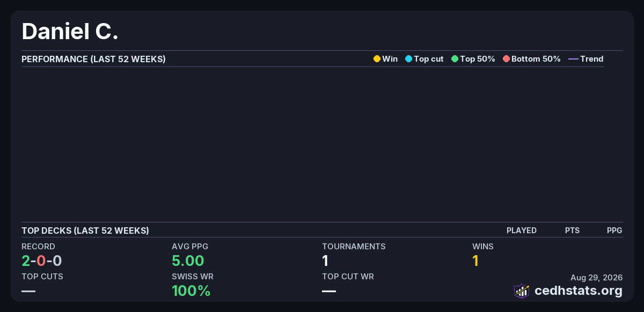Click the 100% Swiss WR value
This screenshot has width=644, height=312.
tap(191, 291)
